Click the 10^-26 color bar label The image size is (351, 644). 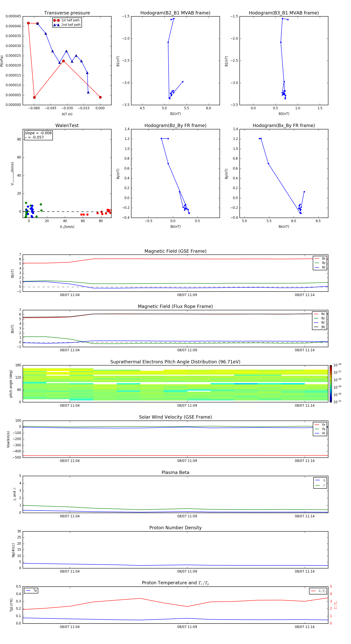point(337,365)
